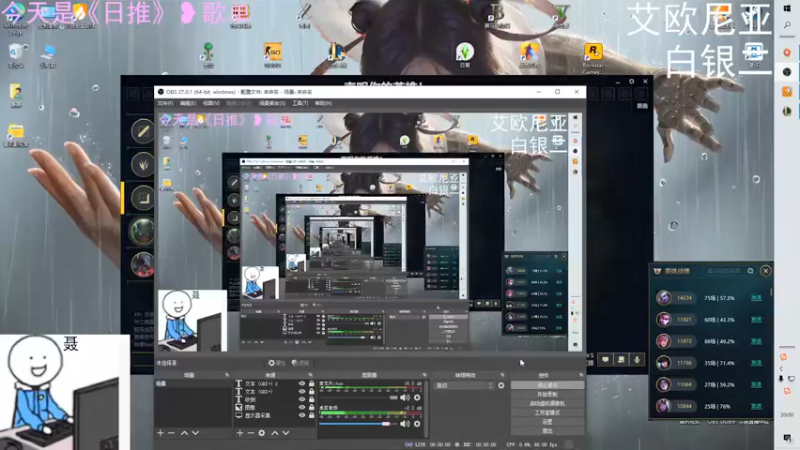The width and height of the screenshot is (800, 450).
Task: Pop out the transitions dock header icon
Action: (x=503, y=375)
